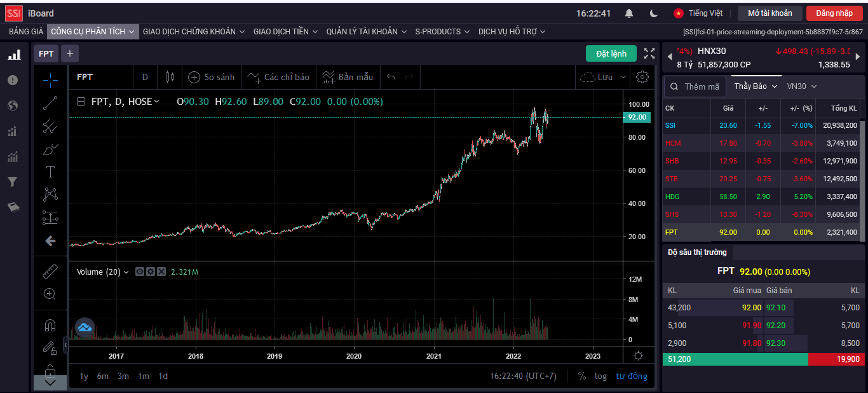The width and height of the screenshot is (868, 393).
Task: Open QUẢN LÝ TÀI KHOẢN menu
Action: [367, 31]
